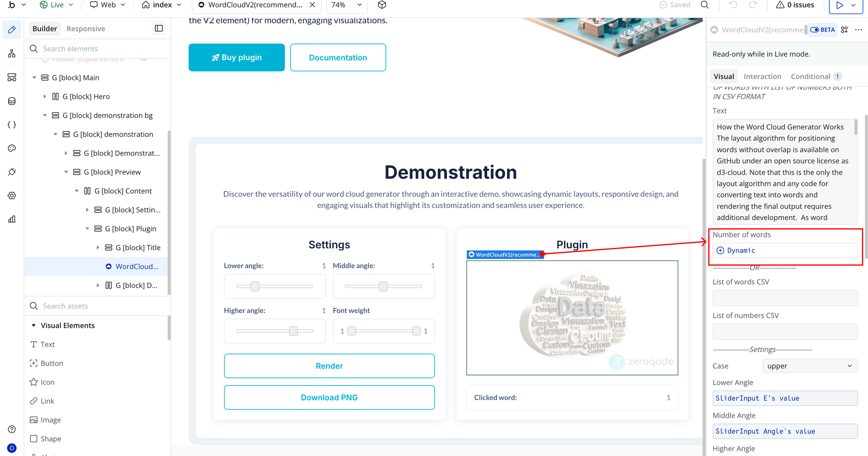
Task: Click the 3D cube icon in top bar
Action: point(382,5)
